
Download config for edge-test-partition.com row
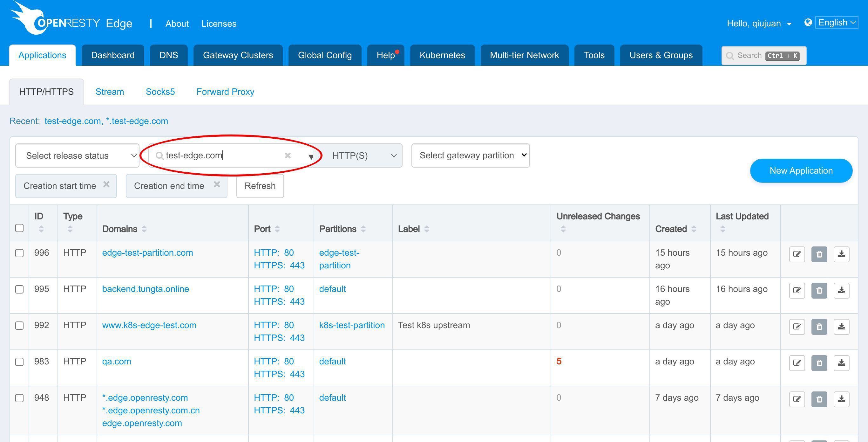841,254
